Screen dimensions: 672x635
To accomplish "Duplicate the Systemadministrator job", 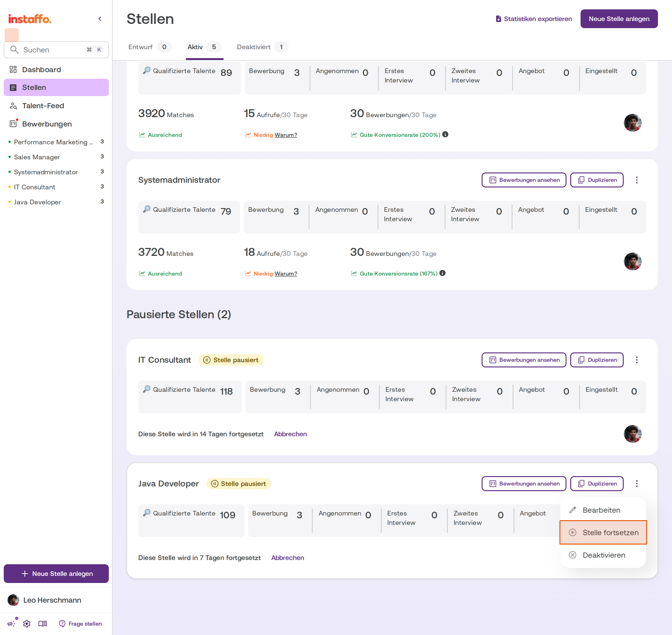I will pos(597,180).
